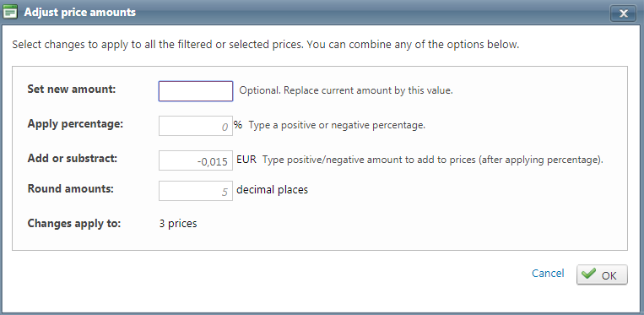Click the "decimal places" text
This screenshot has height=315, width=644.
[273, 190]
